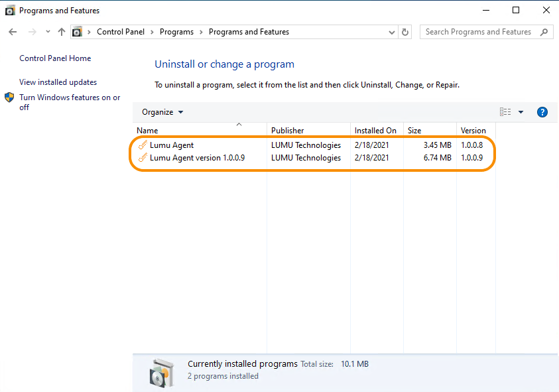Click the 6.74 MB size cell
The image size is (559, 392).
pos(437,158)
